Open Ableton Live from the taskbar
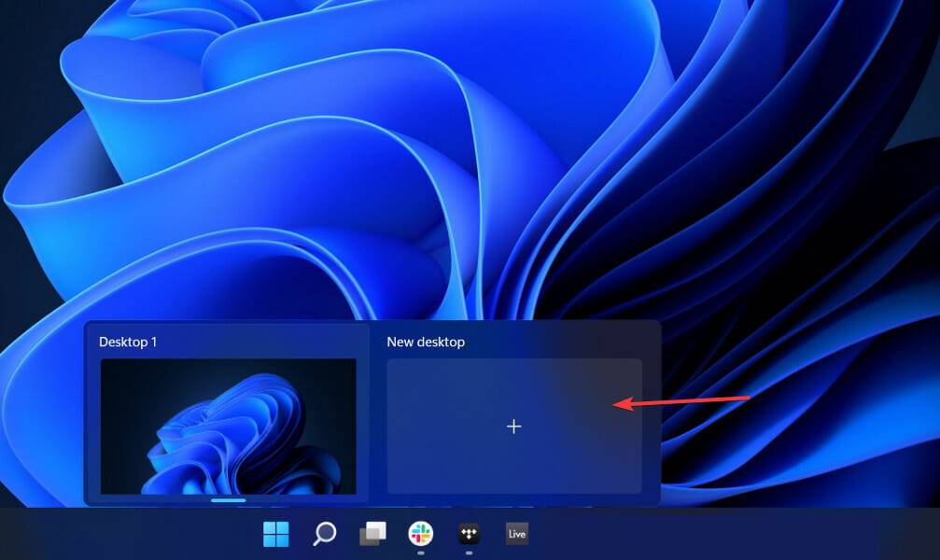 coord(516,534)
